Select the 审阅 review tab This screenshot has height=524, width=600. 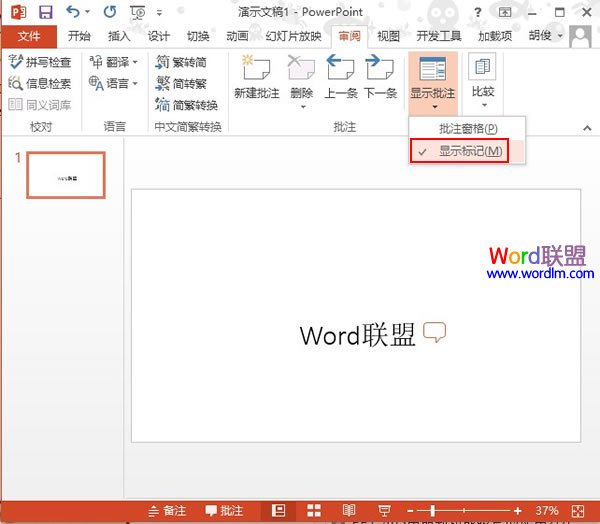349,36
